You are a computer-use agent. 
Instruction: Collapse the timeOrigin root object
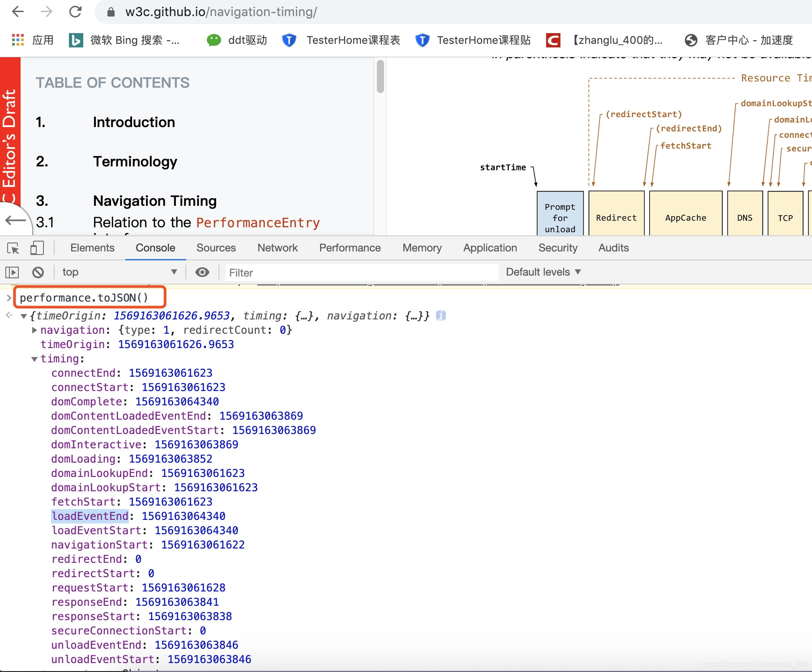(24, 316)
